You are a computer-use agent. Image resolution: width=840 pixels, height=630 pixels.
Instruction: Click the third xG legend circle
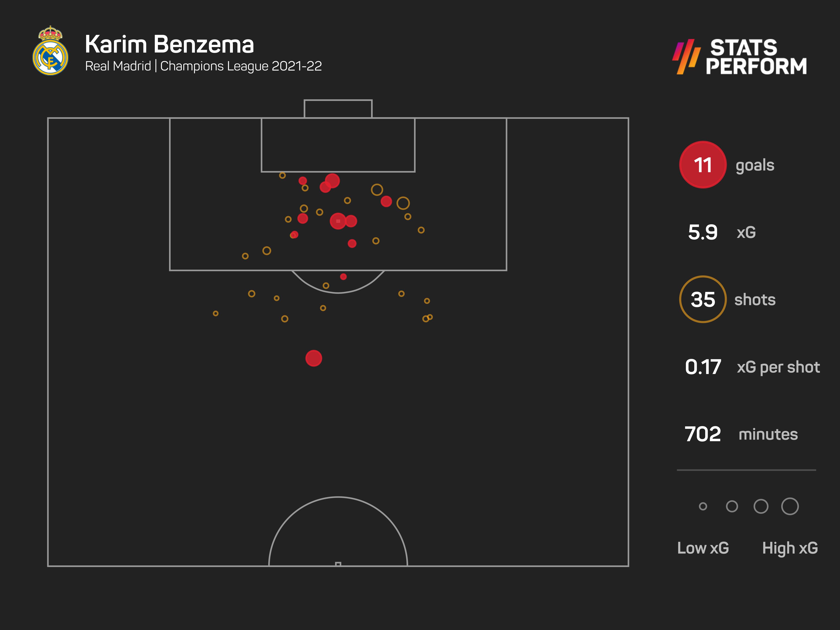761,506
